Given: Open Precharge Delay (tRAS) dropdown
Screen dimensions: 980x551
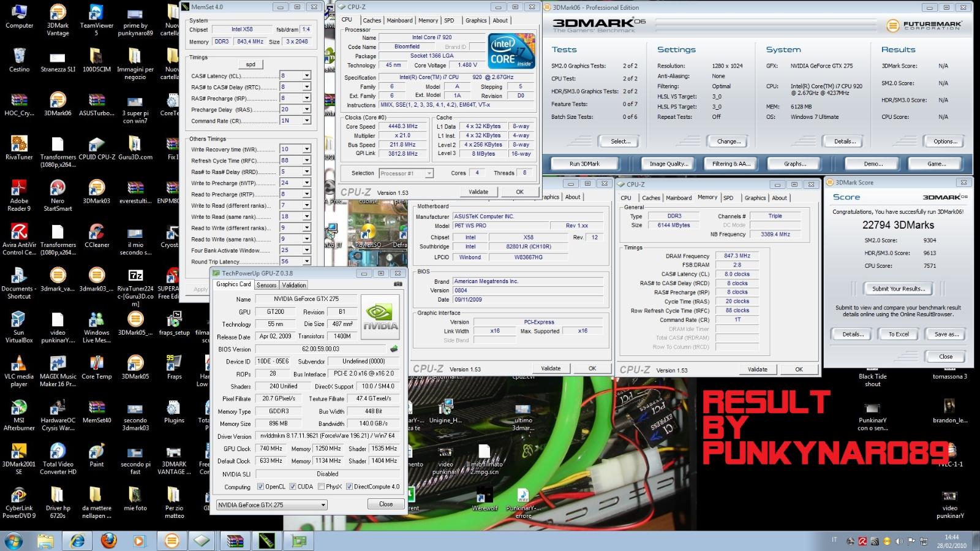Looking at the screenshot, I should pos(307,109).
